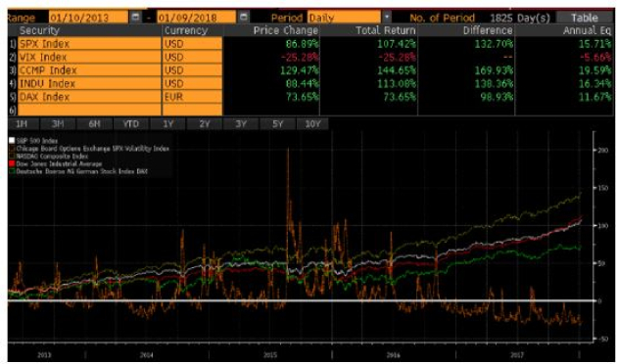Viewport: 617px width, 364px height.
Task: Click the empty security field in row 6
Action: pos(89,110)
